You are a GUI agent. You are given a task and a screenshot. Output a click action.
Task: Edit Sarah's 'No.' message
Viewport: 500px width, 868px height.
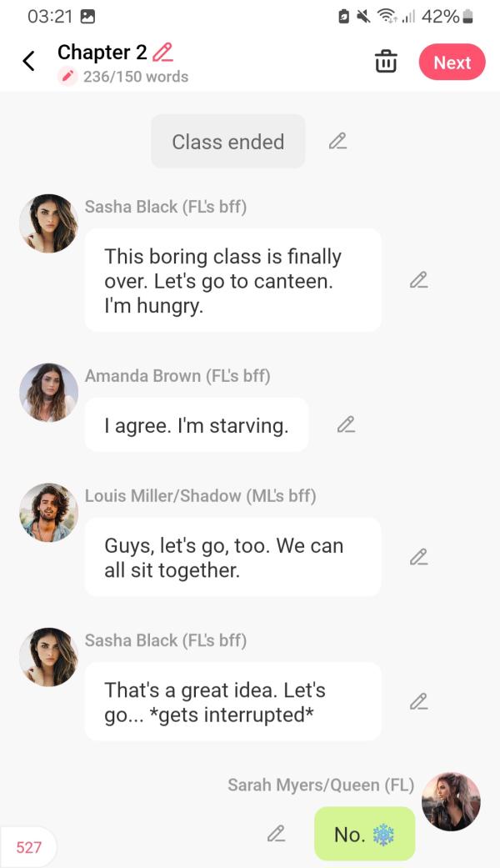click(276, 833)
